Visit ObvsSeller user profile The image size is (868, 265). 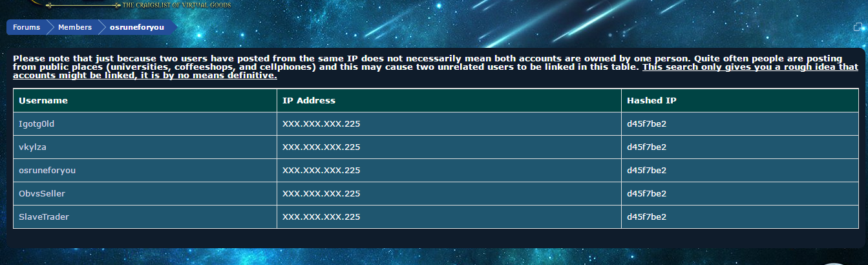(x=42, y=194)
